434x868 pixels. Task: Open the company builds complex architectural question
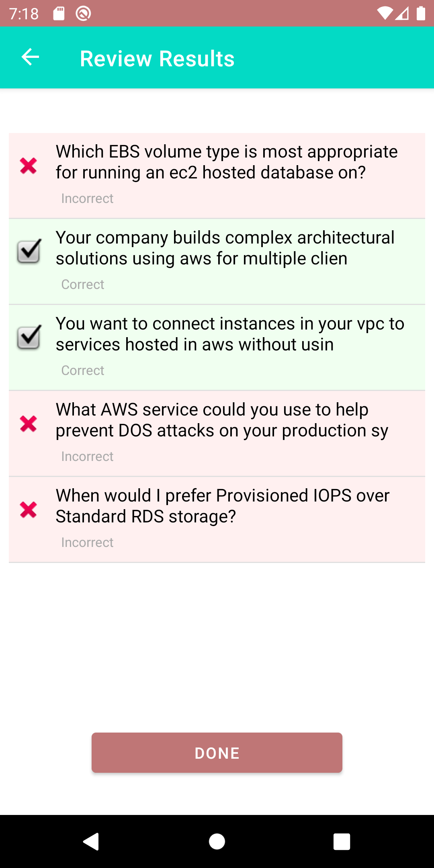[217, 262]
